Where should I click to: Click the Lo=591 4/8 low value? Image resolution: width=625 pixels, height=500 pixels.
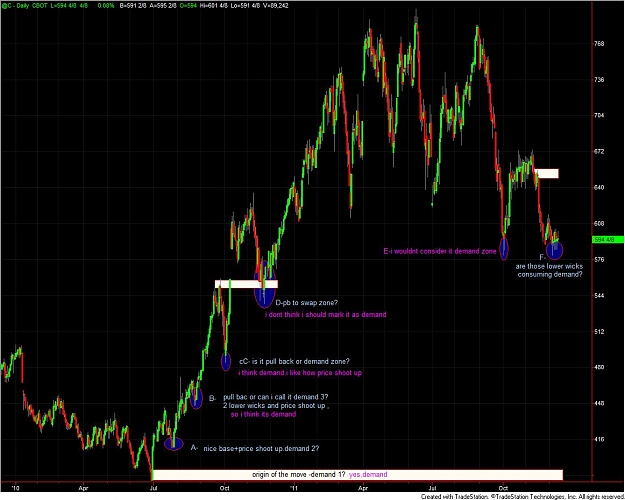coord(244,6)
